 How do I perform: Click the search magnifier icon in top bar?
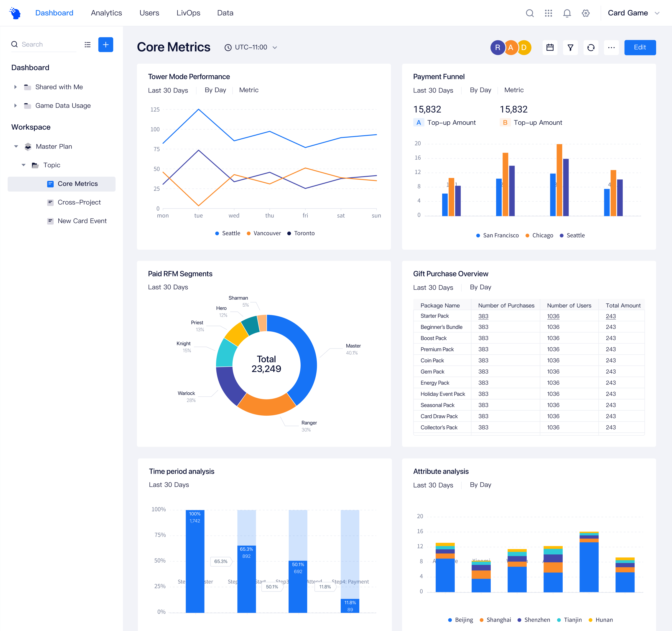(x=530, y=13)
